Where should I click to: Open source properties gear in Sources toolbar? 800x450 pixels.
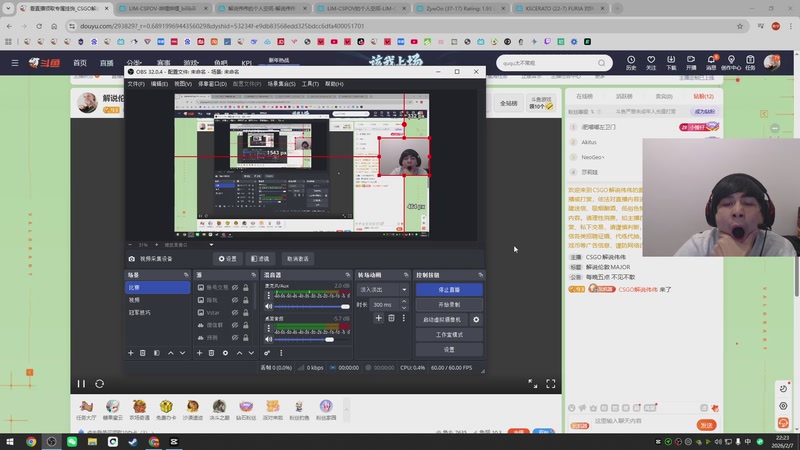point(226,353)
